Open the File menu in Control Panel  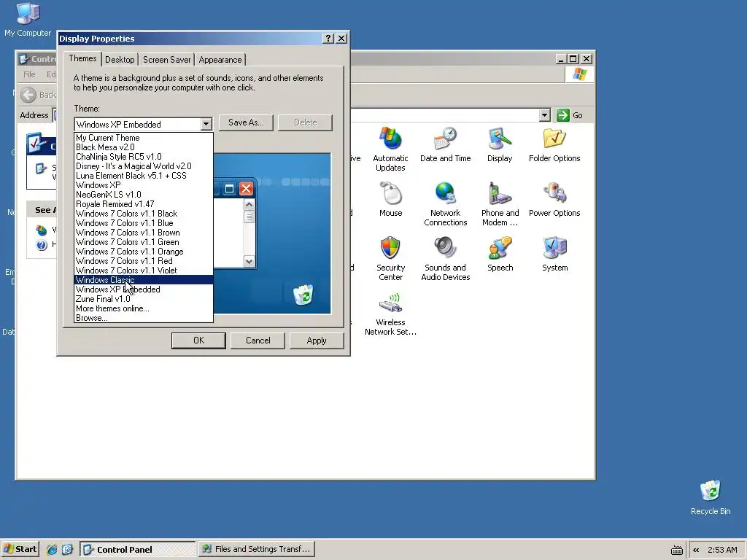point(29,74)
